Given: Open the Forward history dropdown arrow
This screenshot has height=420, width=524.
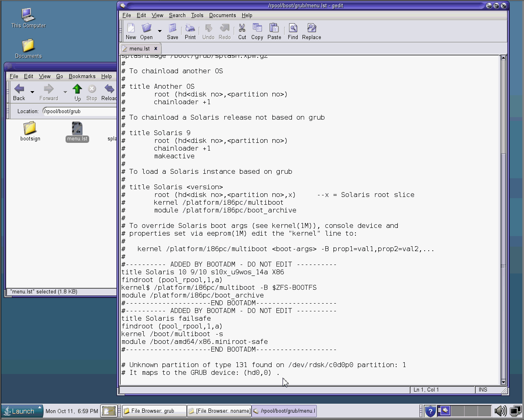Looking at the screenshot, I should tap(65, 92).
